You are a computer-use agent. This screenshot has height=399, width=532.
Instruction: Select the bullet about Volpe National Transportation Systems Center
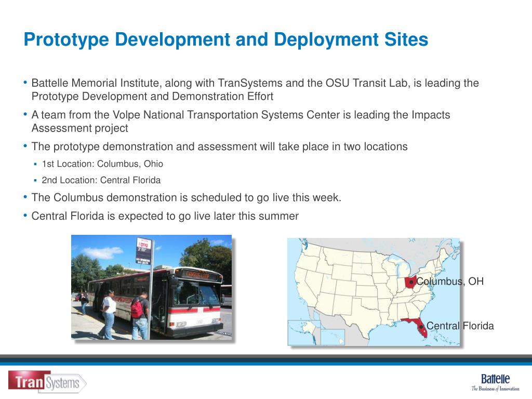coord(241,122)
